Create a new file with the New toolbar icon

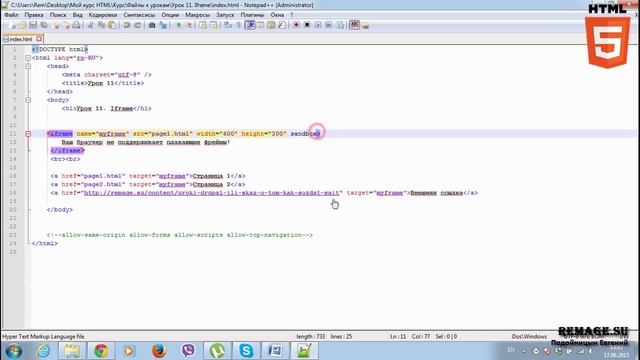12,25
